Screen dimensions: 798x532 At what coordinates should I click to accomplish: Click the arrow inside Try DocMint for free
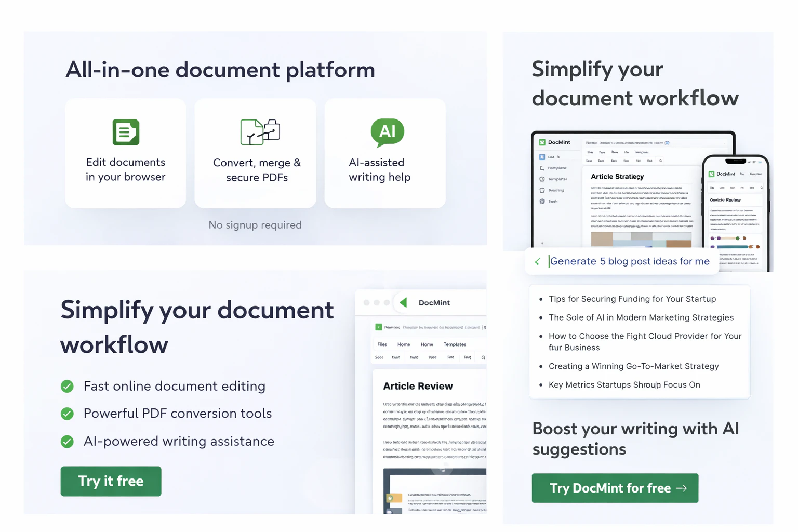(x=681, y=488)
